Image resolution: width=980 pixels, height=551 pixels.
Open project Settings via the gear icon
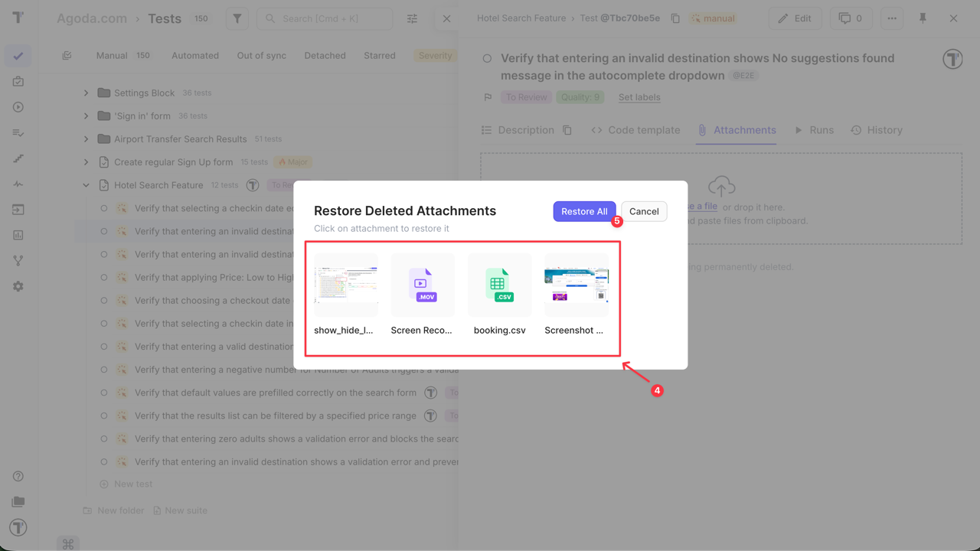18,285
